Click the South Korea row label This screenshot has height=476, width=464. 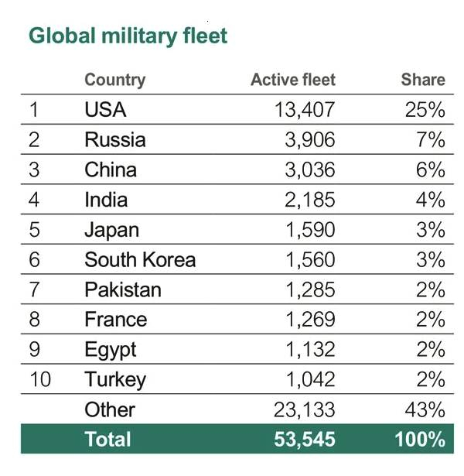[140, 260]
